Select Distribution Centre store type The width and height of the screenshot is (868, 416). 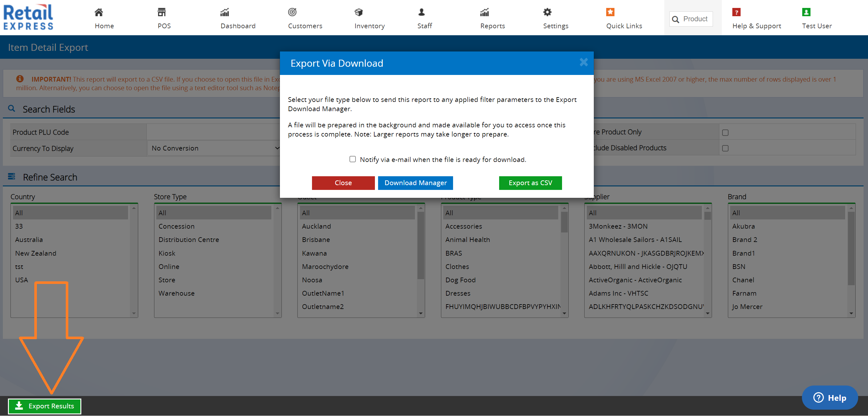point(214,239)
